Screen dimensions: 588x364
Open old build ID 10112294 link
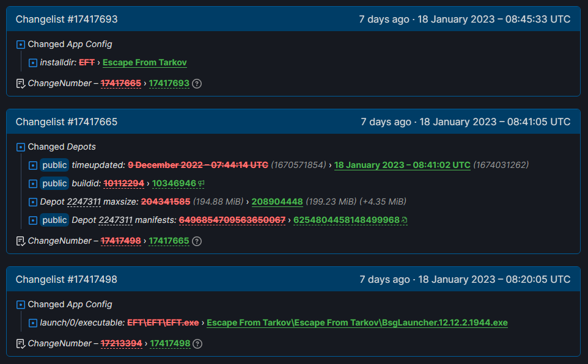[x=123, y=183]
